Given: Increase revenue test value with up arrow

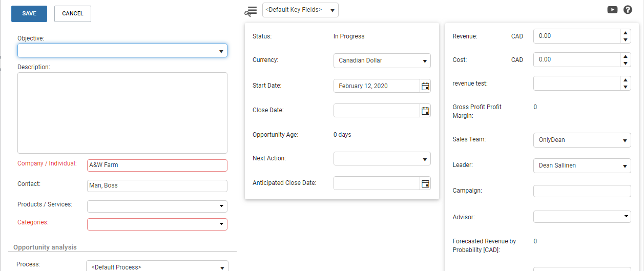Looking at the screenshot, I should point(625,80).
